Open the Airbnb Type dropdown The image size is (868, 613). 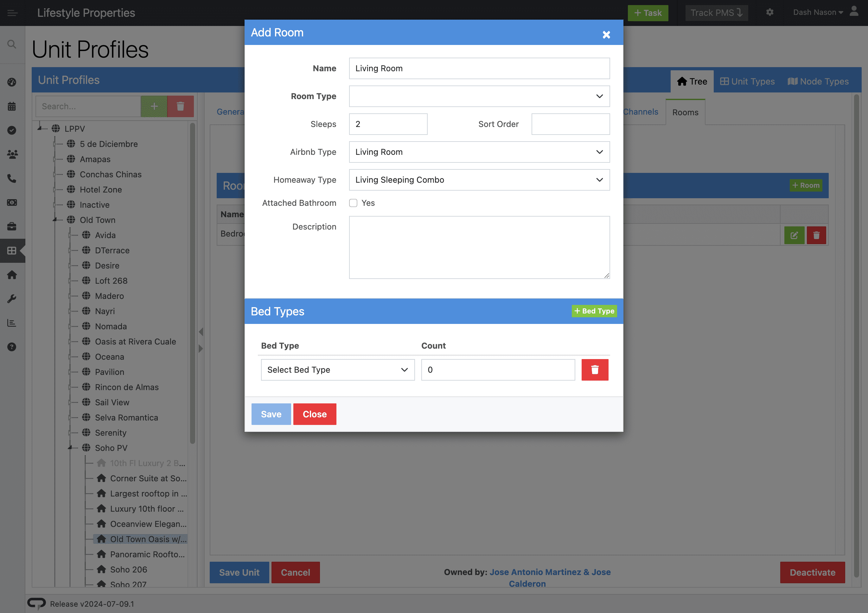pyautogui.click(x=479, y=152)
